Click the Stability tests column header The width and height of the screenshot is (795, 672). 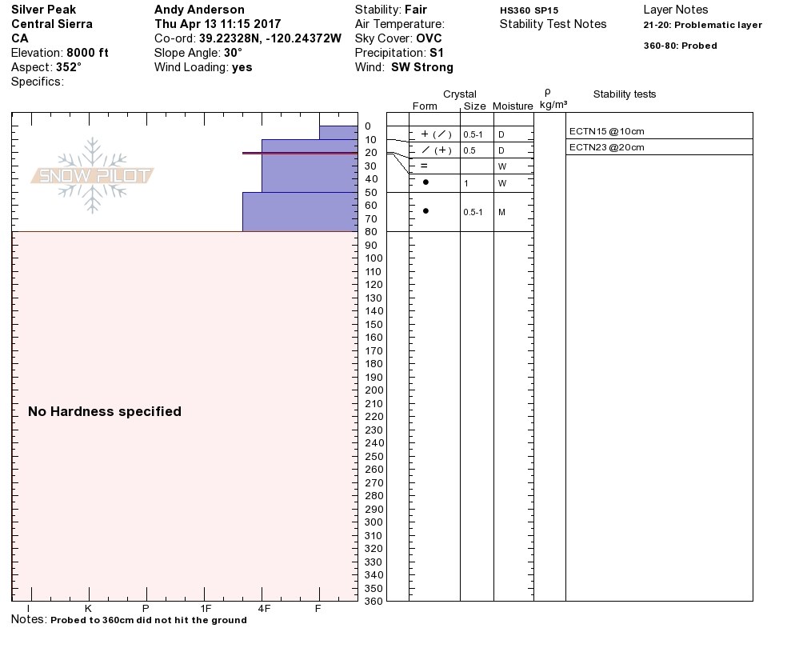624,94
